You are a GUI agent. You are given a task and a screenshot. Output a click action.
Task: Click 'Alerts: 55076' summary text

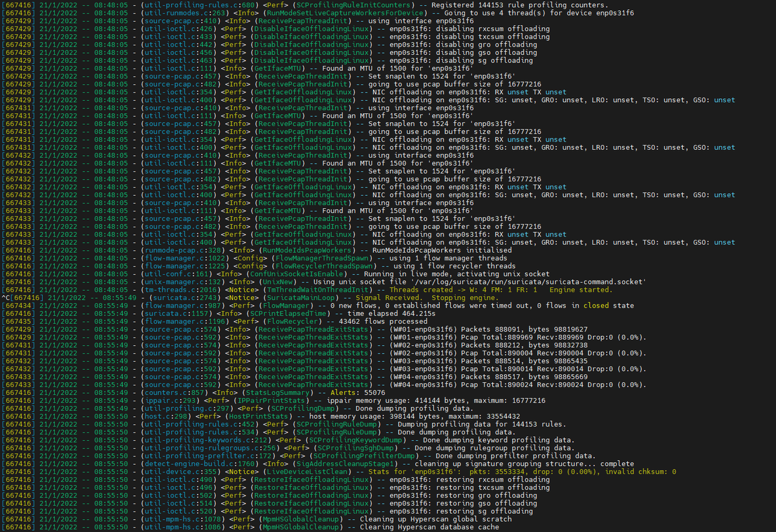click(358, 393)
